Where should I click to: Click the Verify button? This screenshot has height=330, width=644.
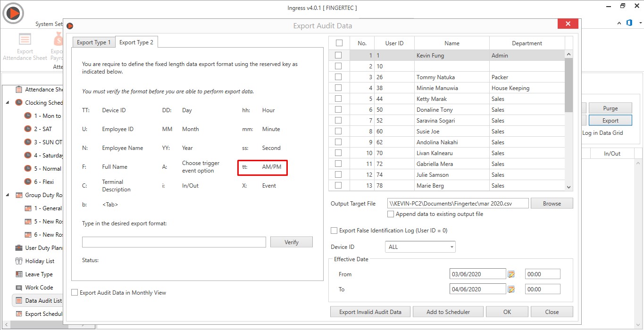click(x=292, y=242)
